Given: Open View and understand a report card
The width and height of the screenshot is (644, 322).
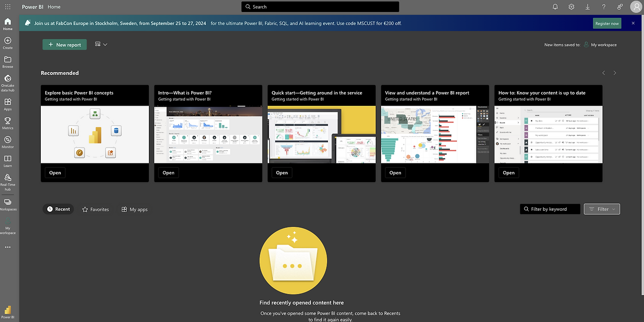Looking at the screenshot, I should pyautogui.click(x=395, y=173).
